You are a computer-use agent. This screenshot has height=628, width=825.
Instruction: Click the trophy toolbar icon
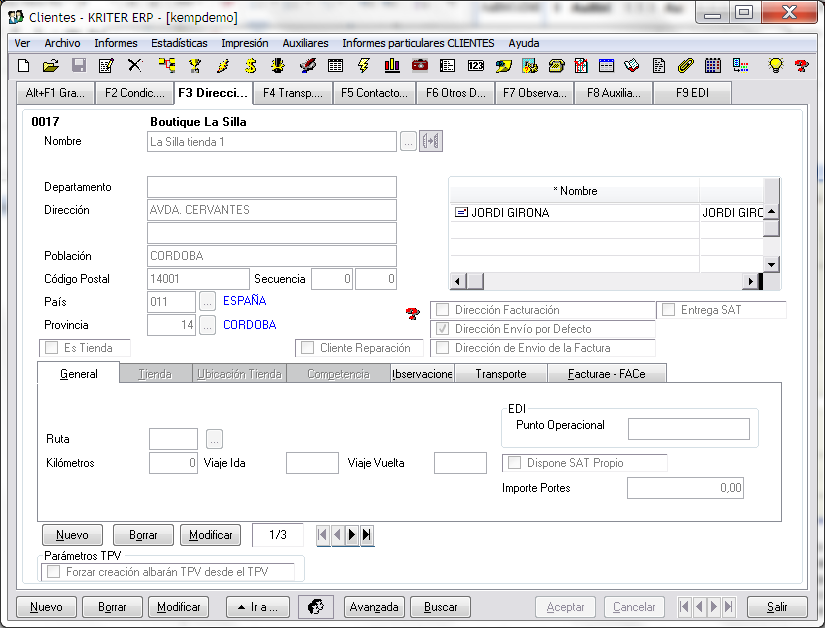pos(195,66)
